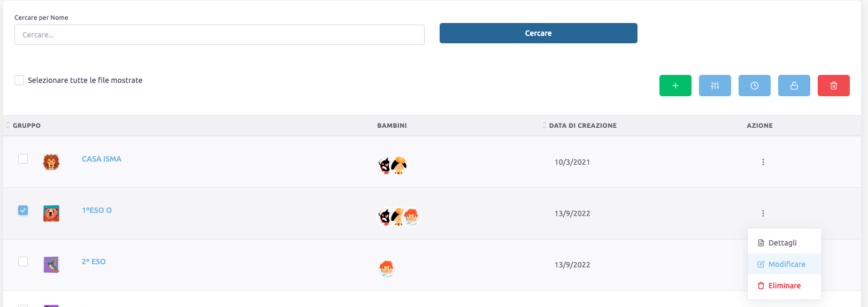Screen dimensions: 868x307
Task: Click the blue clock schedule button
Action: point(754,86)
